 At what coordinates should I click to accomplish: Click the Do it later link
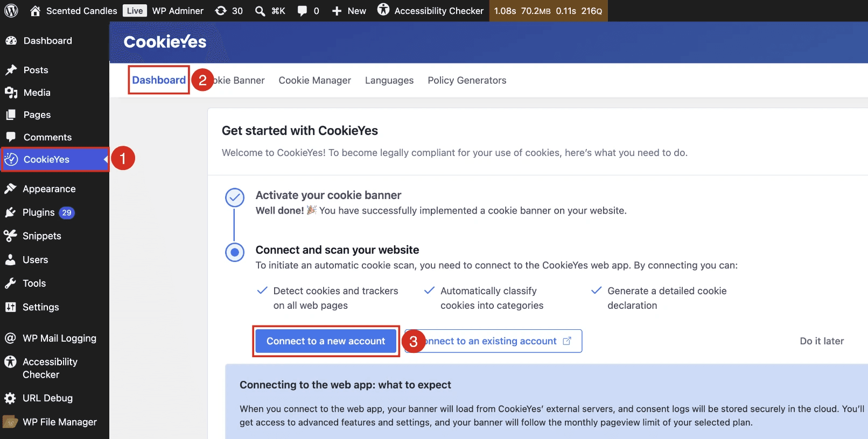[822, 341]
